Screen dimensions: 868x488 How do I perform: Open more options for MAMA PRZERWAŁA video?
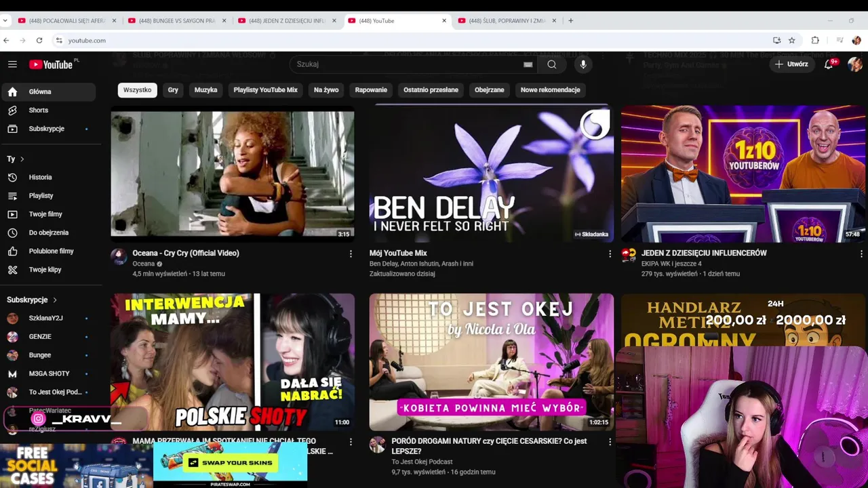pyautogui.click(x=351, y=442)
